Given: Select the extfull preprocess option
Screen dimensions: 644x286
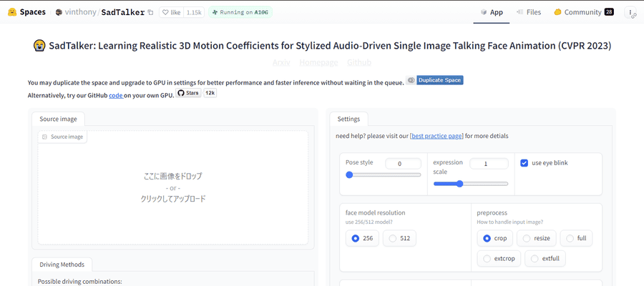Looking at the screenshot, I should (x=545, y=259).
